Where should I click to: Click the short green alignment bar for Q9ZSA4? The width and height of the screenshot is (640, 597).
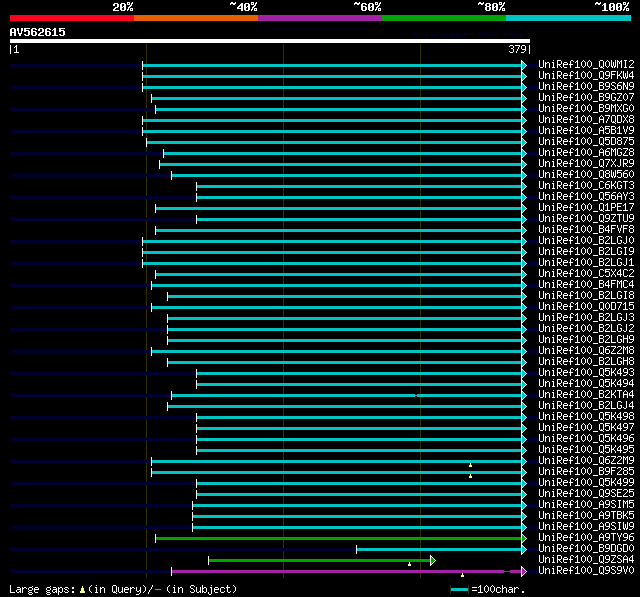[320, 561]
